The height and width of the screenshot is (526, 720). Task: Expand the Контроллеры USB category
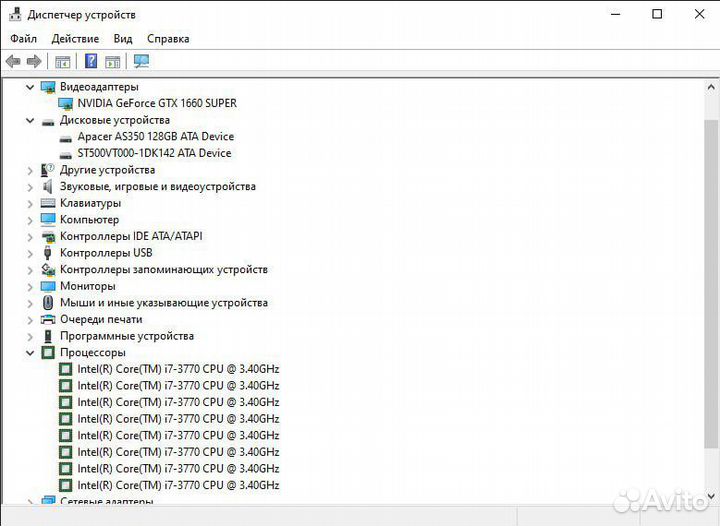pyautogui.click(x=30, y=253)
